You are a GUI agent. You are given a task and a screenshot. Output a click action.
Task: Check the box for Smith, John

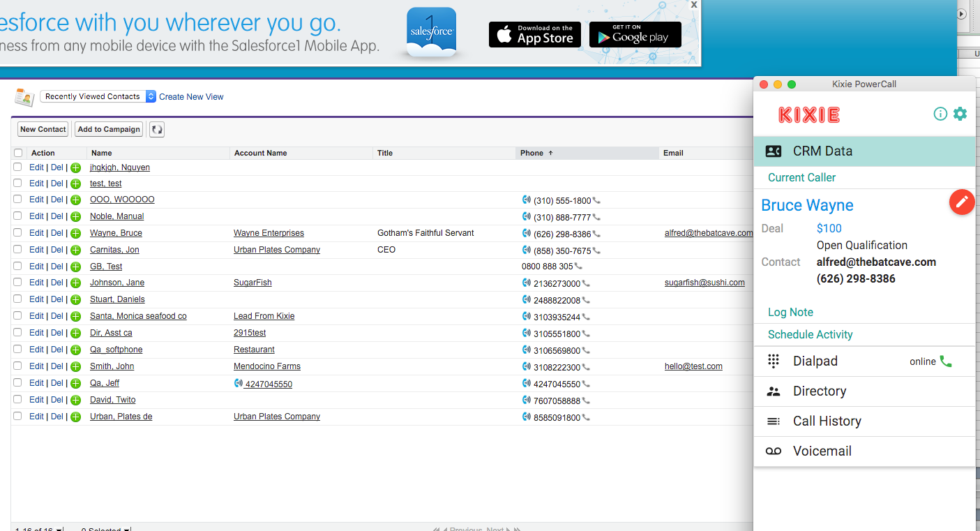pyautogui.click(x=18, y=366)
